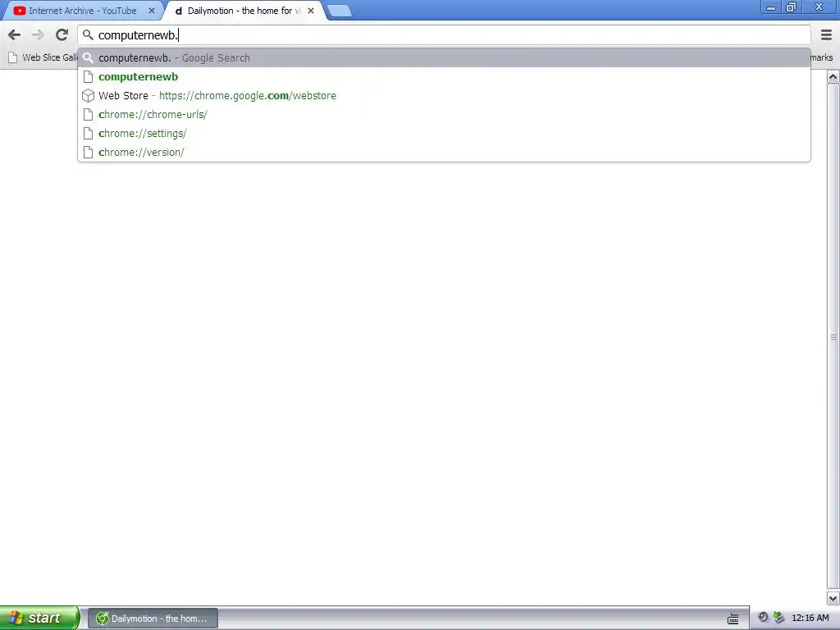Image resolution: width=840 pixels, height=630 pixels.
Task: Click into the address bar text field
Action: point(444,35)
